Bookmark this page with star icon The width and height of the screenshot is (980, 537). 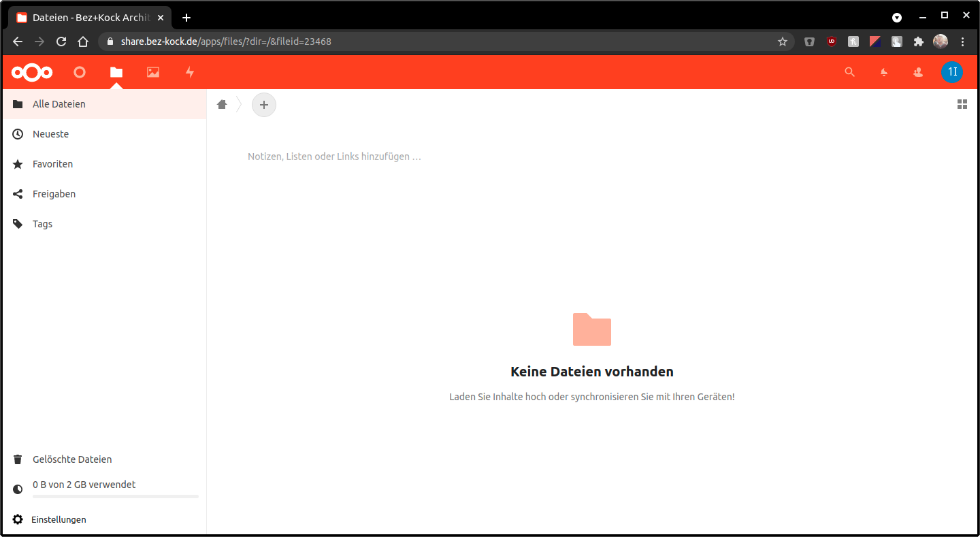[x=783, y=42]
